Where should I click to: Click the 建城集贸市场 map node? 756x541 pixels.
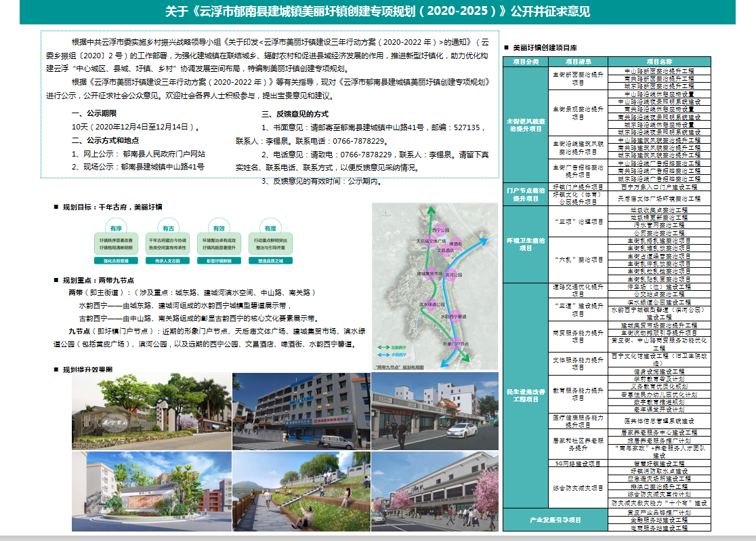click(x=430, y=274)
